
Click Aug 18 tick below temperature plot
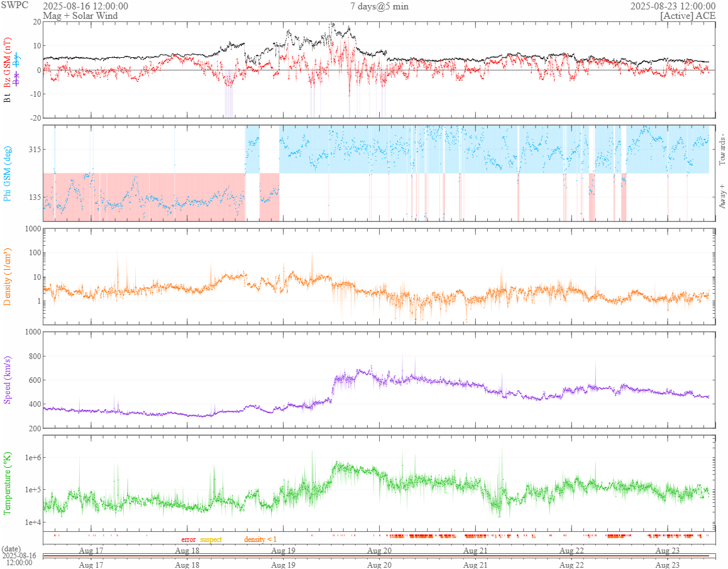tap(187, 550)
